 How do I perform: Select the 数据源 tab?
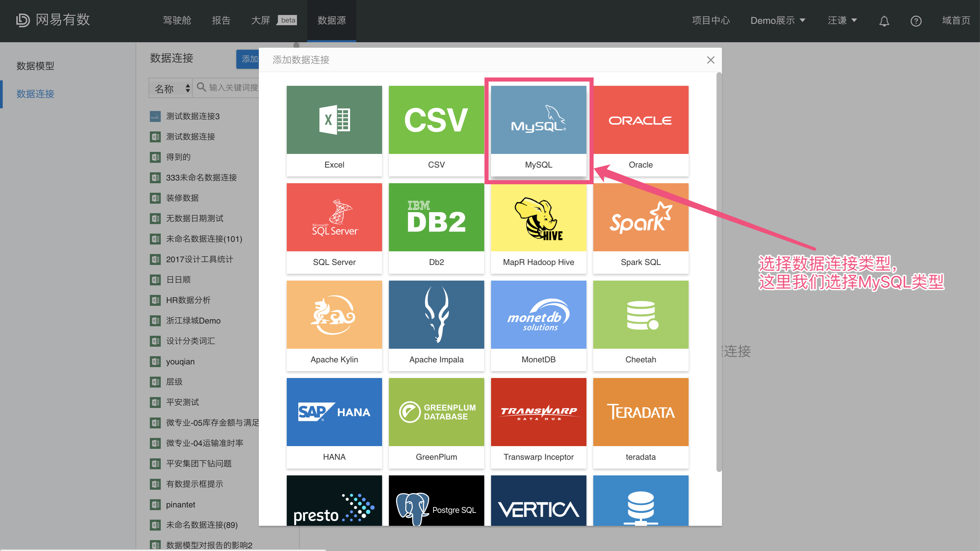point(331,20)
